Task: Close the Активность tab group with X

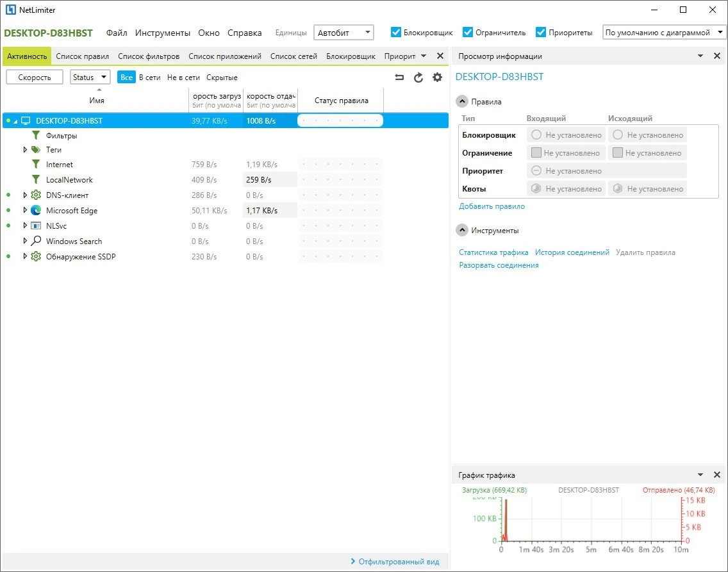Action: point(440,56)
